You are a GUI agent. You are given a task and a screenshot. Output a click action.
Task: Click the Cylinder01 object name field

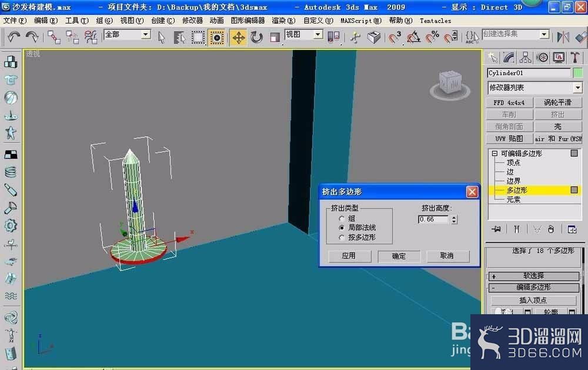(x=529, y=73)
